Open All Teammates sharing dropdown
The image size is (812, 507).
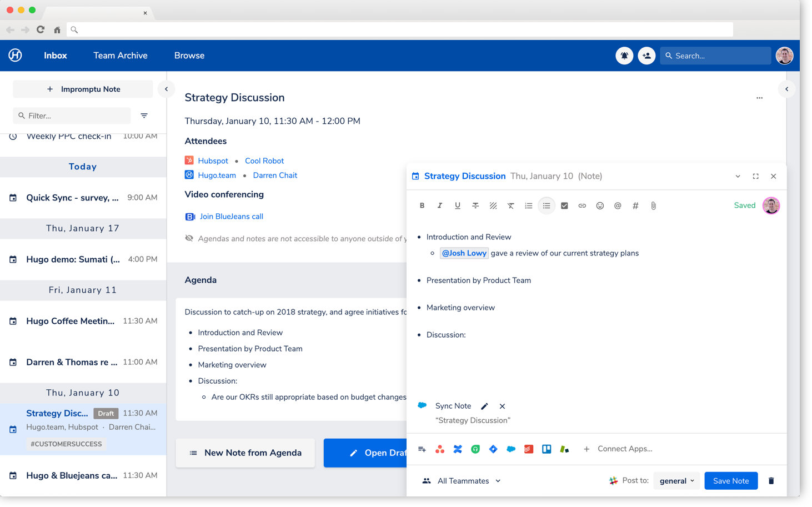tap(462, 481)
